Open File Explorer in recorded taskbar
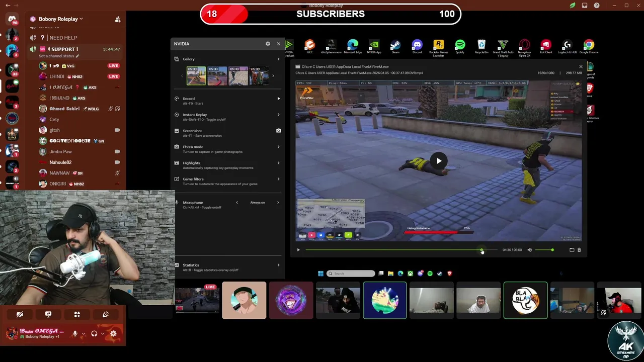Image resolution: width=644 pixels, height=362 pixels. 390,274
